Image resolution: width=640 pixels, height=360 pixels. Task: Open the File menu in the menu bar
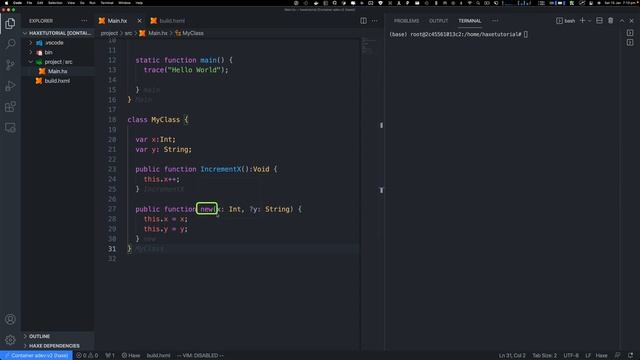tap(29, 3)
